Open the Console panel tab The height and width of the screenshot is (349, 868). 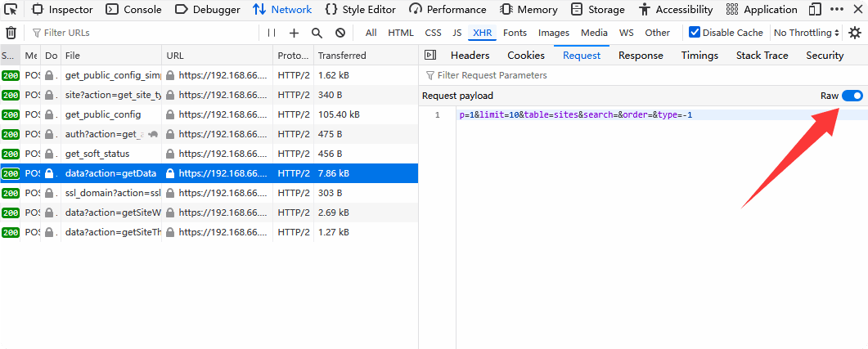click(136, 10)
